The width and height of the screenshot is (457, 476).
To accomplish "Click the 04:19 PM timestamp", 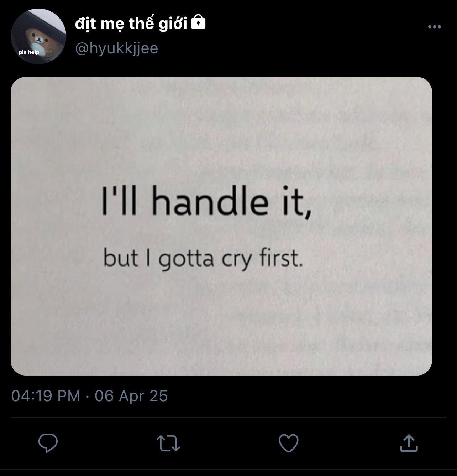I will (46, 396).
